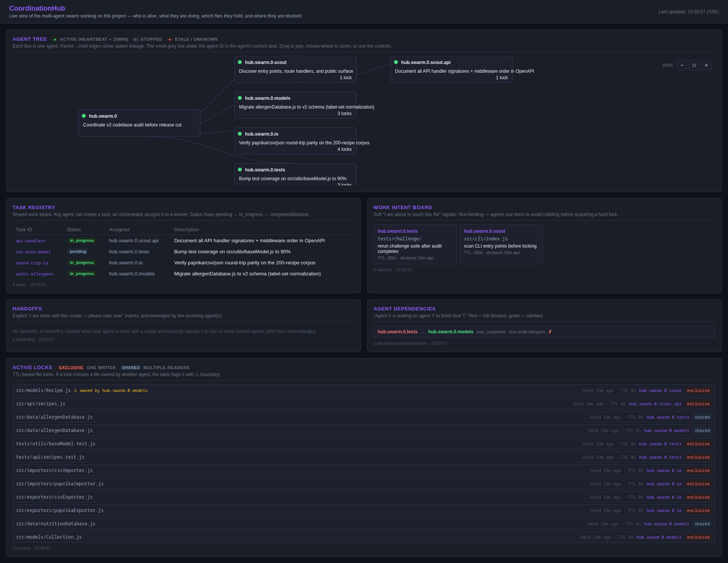728x563 pixels.
Task: Click the Task ID column header
Action: pyautogui.click(x=24, y=230)
